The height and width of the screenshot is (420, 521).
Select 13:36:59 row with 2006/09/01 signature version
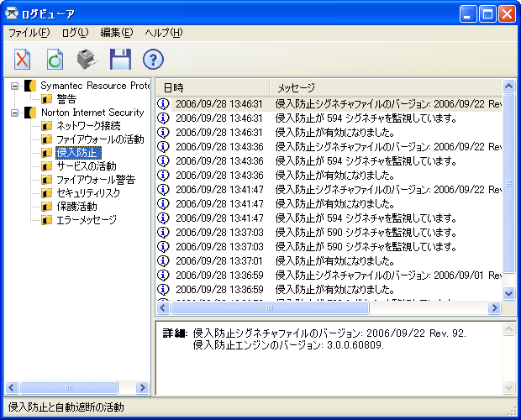329,276
